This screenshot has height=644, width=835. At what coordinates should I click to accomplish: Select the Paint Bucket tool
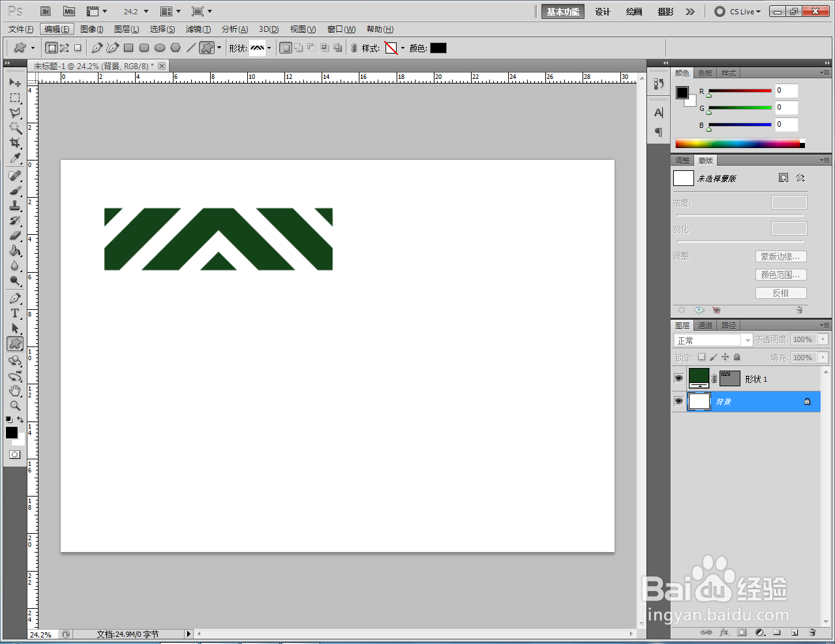click(x=15, y=251)
